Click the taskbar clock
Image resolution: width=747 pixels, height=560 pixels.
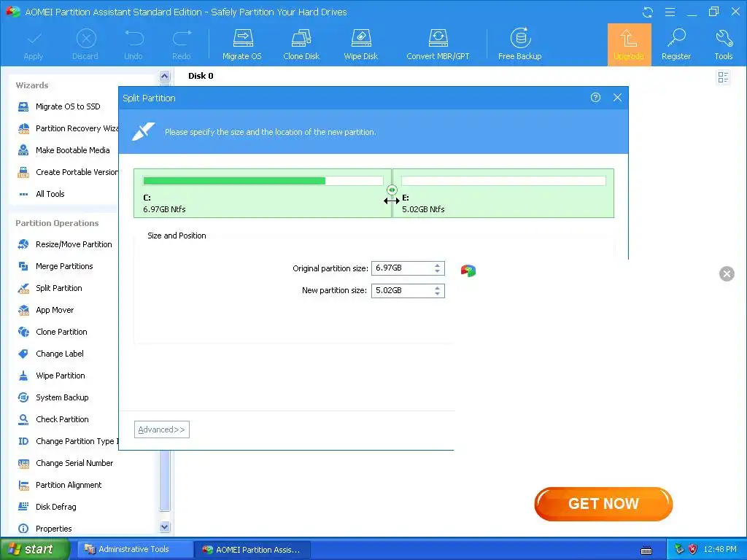coord(720,549)
